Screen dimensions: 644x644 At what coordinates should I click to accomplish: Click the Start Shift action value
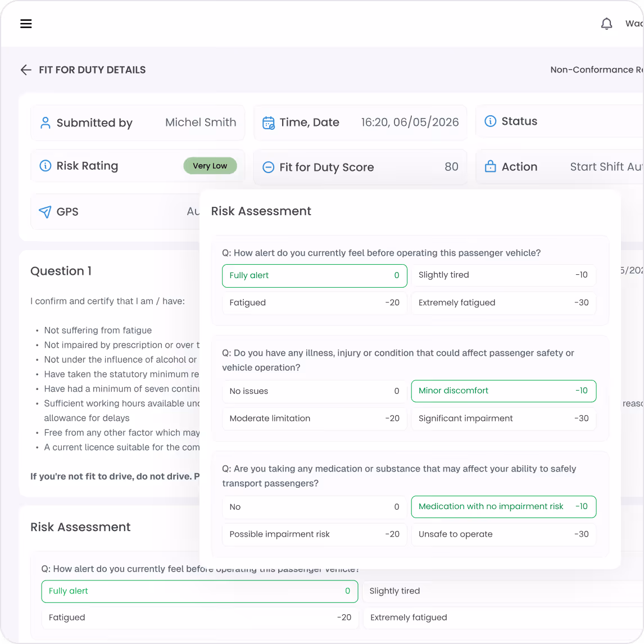(x=606, y=167)
